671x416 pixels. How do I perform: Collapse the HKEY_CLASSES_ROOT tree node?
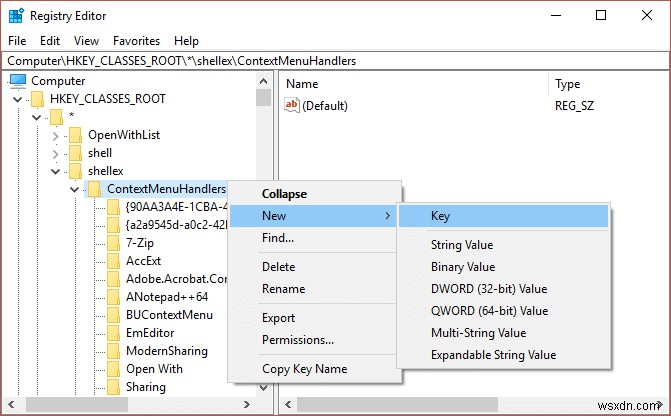(18, 99)
